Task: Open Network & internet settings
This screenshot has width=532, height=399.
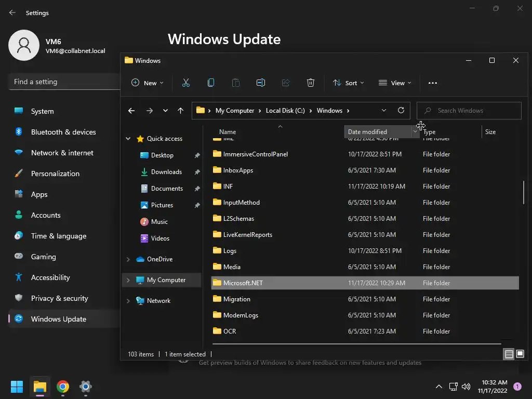Action: coord(64,153)
